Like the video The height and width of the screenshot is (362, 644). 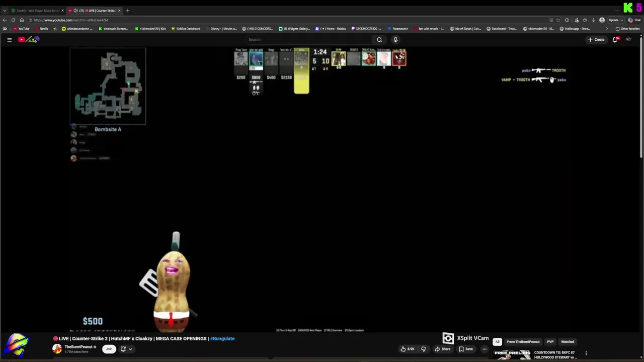[408, 349]
